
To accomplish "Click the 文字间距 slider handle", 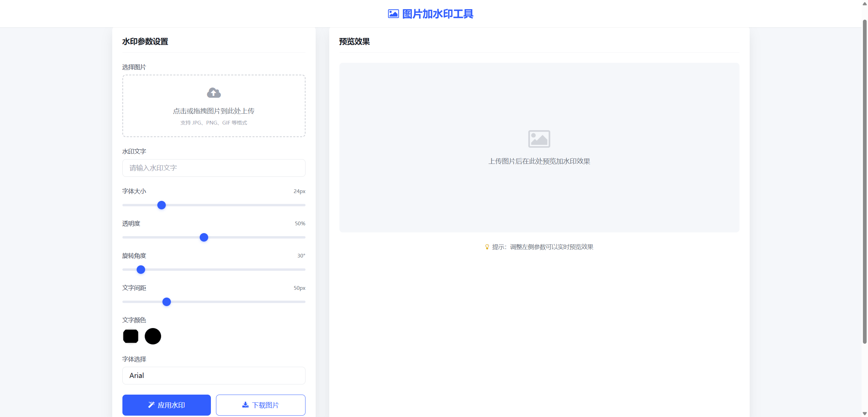I will click(166, 302).
